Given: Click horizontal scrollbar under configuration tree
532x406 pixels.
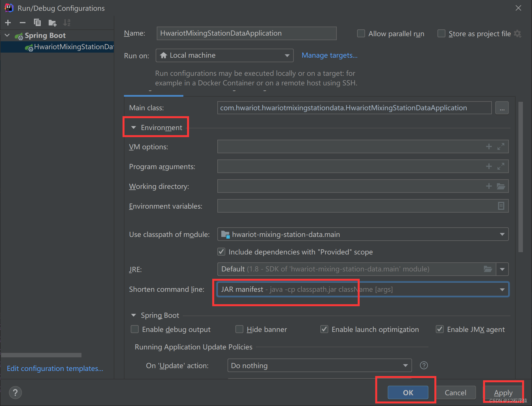Looking at the screenshot, I should click(41, 355).
